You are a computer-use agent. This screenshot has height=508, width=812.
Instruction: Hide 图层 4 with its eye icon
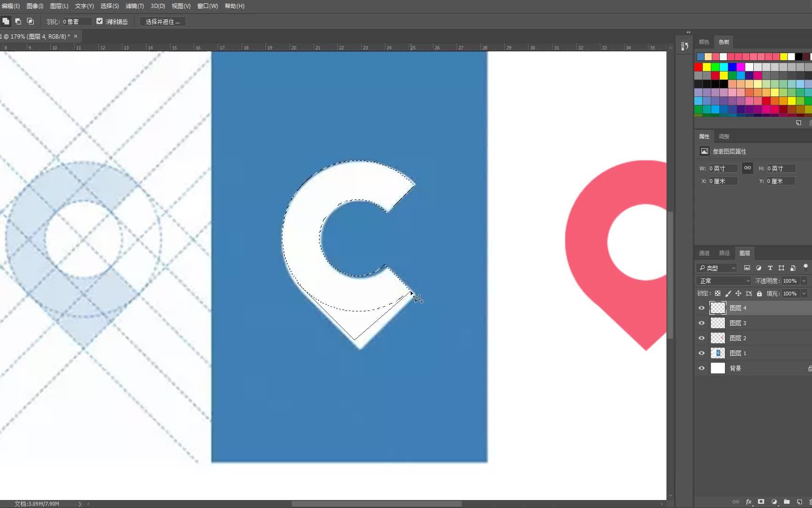pos(702,308)
